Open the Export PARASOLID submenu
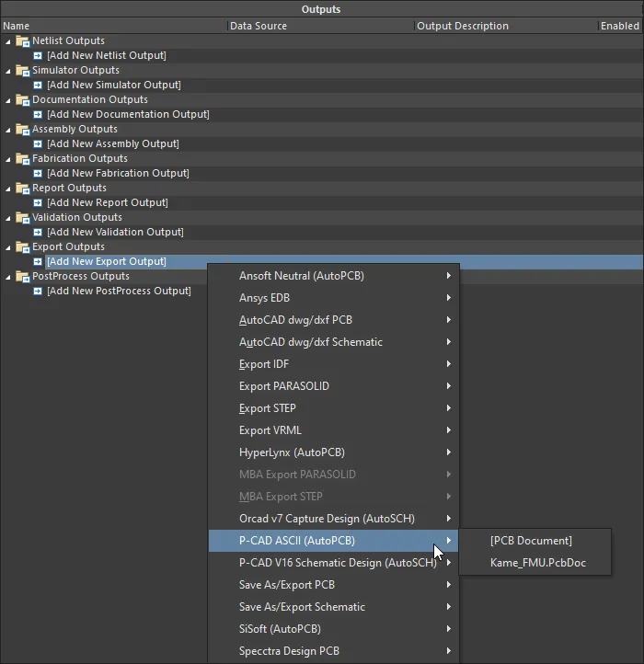 (x=333, y=385)
